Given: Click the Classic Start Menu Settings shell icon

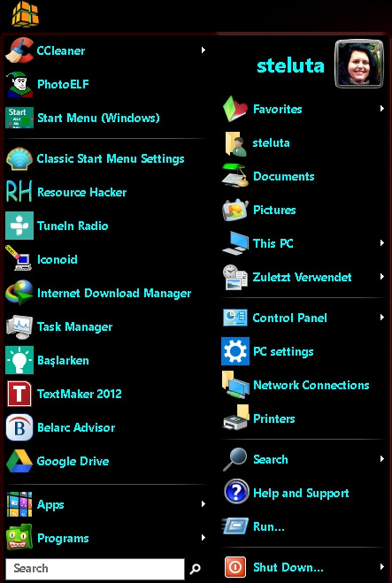Looking at the screenshot, I should (19, 158).
